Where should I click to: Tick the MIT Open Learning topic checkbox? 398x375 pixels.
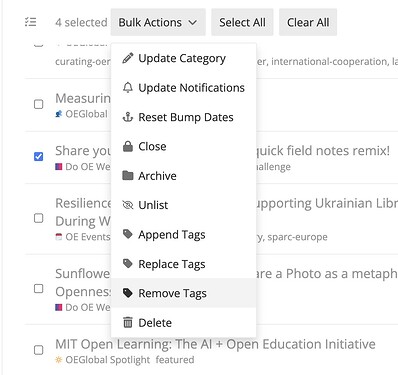tap(39, 350)
